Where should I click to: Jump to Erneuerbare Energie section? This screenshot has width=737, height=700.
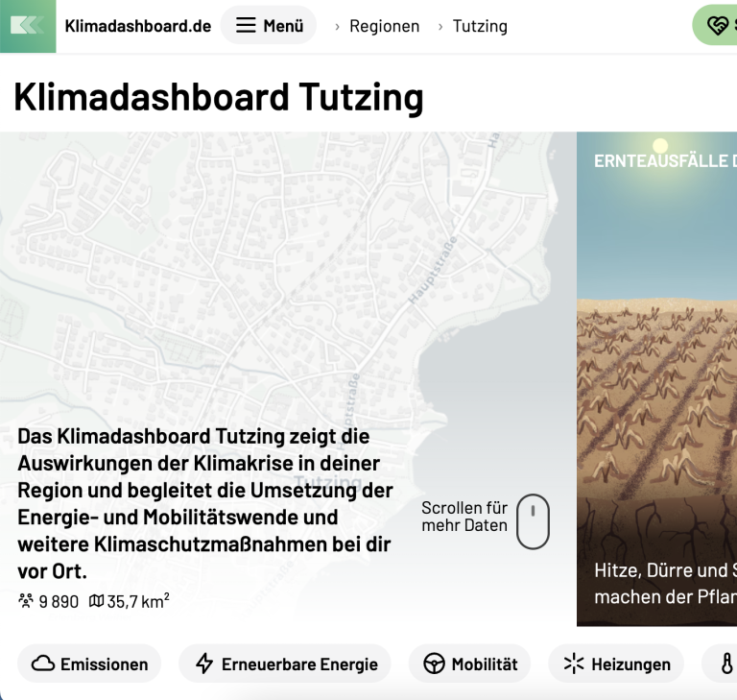285,664
